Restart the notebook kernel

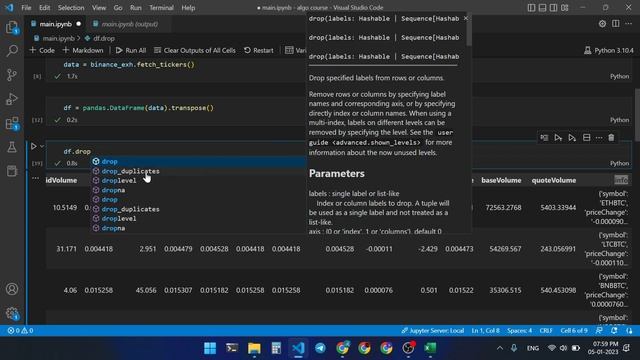click(x=259, y=50)
